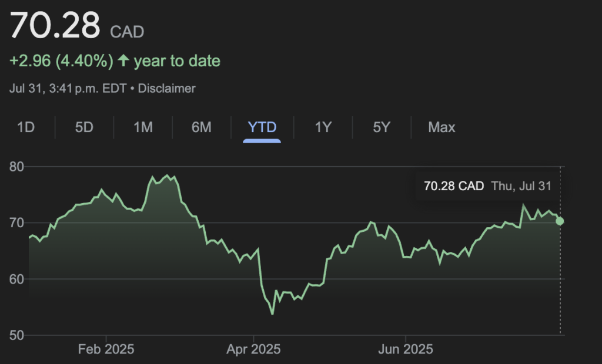Screen dimensions: 602x364
Task: Click the 80 y-axis value label
Action: (16, 167)
